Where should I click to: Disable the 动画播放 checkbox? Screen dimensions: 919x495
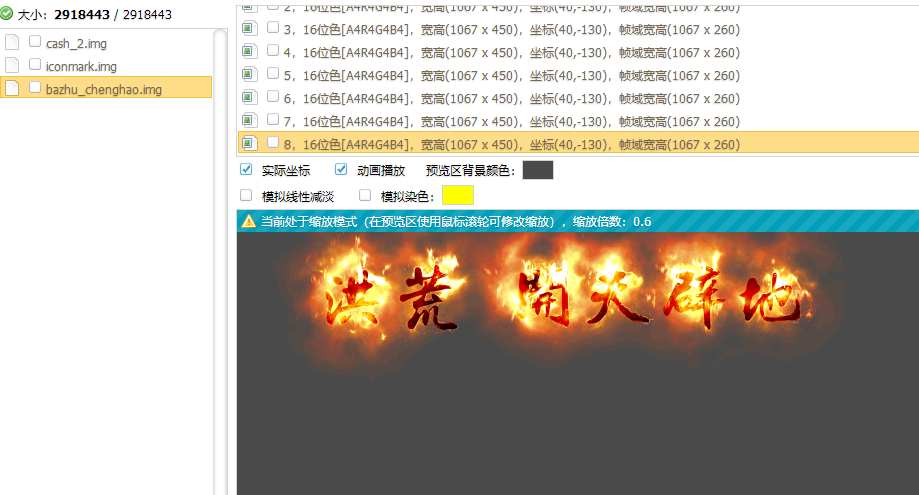[341, 170]
